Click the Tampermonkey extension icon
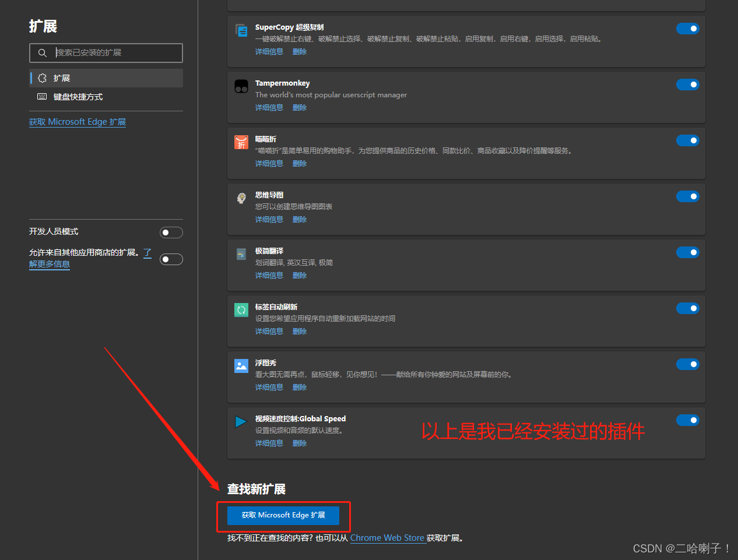738x560 pixels. coord(241,86)
